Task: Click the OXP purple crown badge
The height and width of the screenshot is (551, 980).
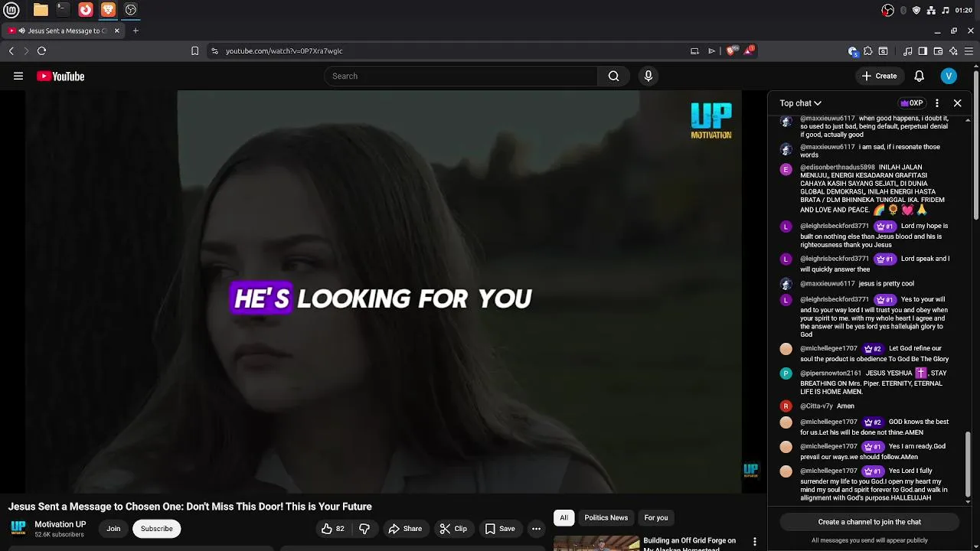Action: point(911,103)
